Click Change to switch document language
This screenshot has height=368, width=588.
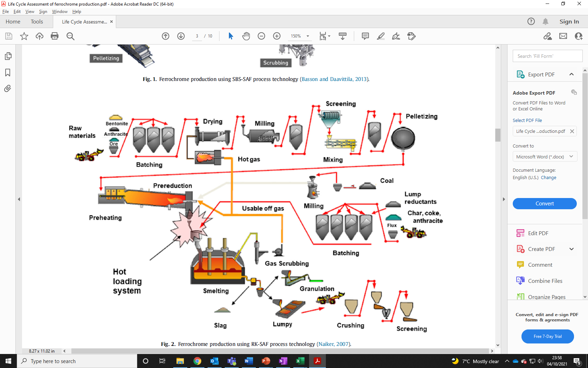click(548, 177)
